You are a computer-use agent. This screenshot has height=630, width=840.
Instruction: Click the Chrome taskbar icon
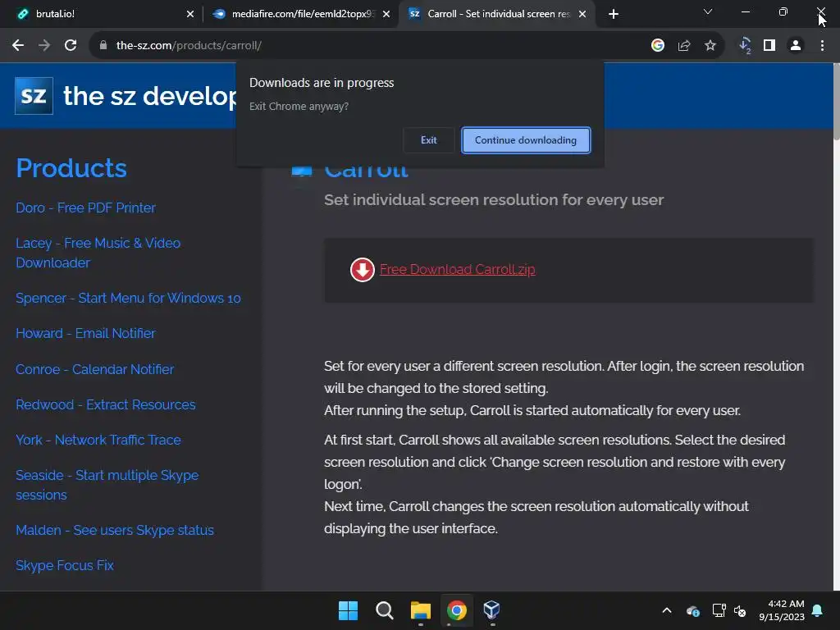point(457,610)
